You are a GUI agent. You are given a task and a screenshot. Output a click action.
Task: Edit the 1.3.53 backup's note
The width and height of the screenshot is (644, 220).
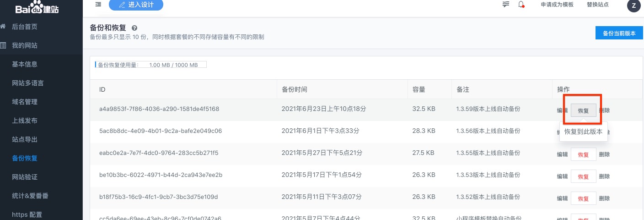562,176
